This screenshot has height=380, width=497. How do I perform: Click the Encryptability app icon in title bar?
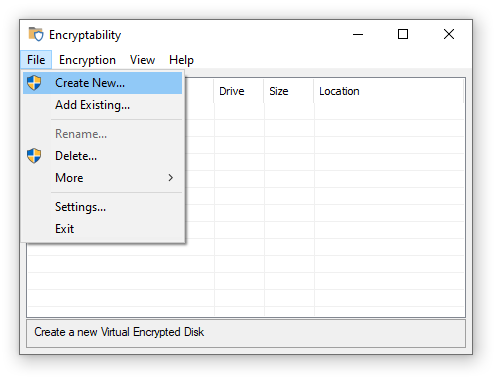coord(36,34)
